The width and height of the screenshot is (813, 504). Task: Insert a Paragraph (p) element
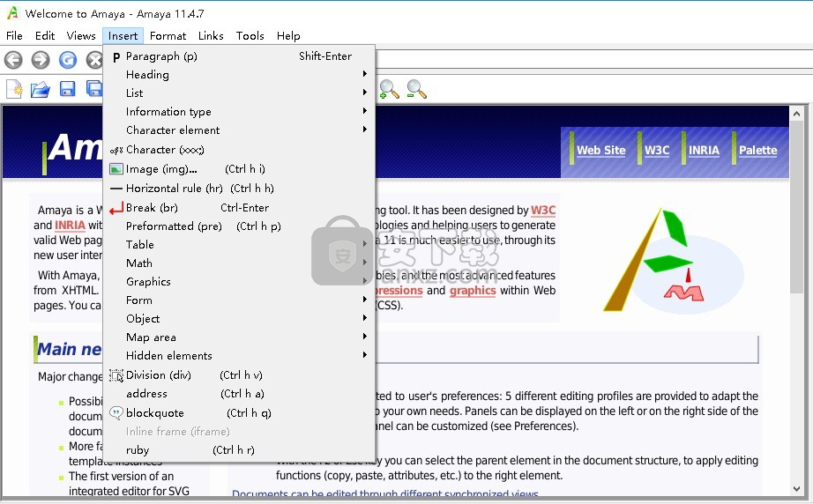tap(239, 56)
